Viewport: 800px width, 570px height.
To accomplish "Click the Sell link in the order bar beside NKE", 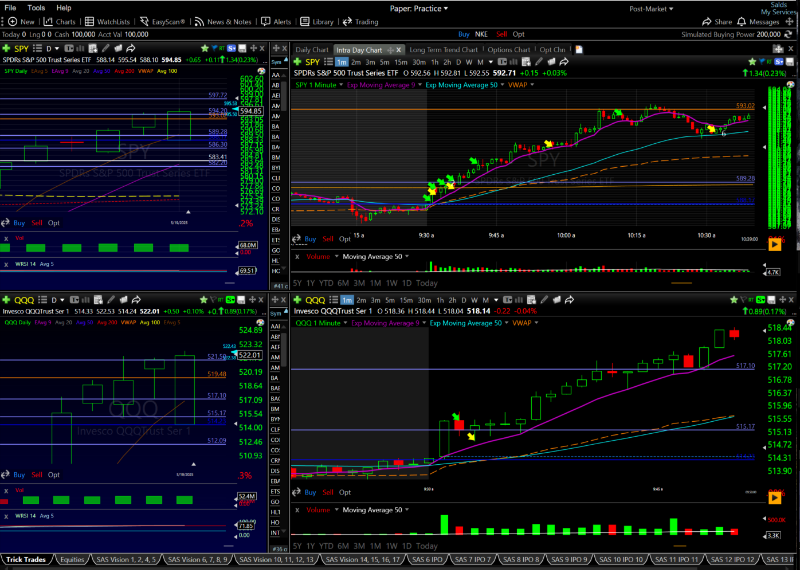I will pyautogui.click(x=502, y=34).
